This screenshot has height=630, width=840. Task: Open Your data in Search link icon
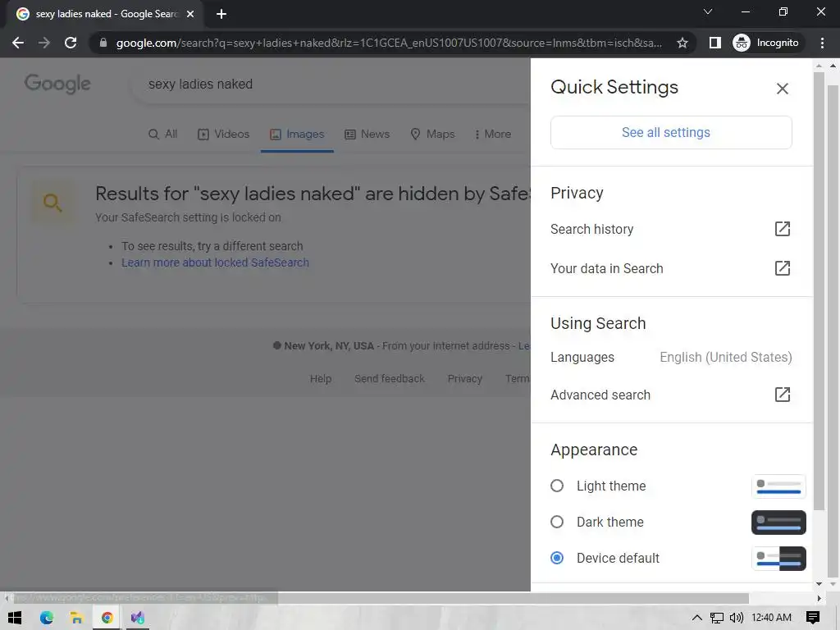click(782, 268)
